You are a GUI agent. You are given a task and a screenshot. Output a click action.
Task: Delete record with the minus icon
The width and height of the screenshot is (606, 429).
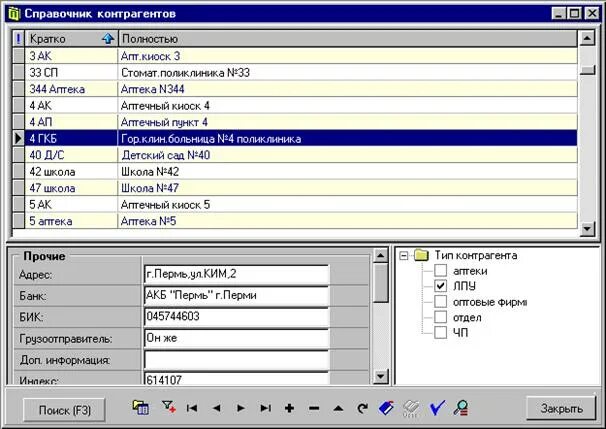click(x=314, y=408)
